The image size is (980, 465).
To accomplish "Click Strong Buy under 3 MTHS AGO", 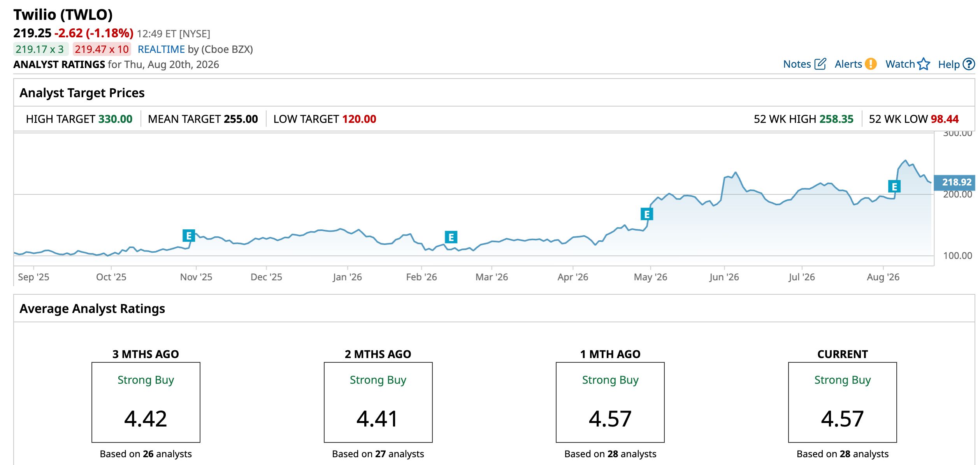I will 146,380.
